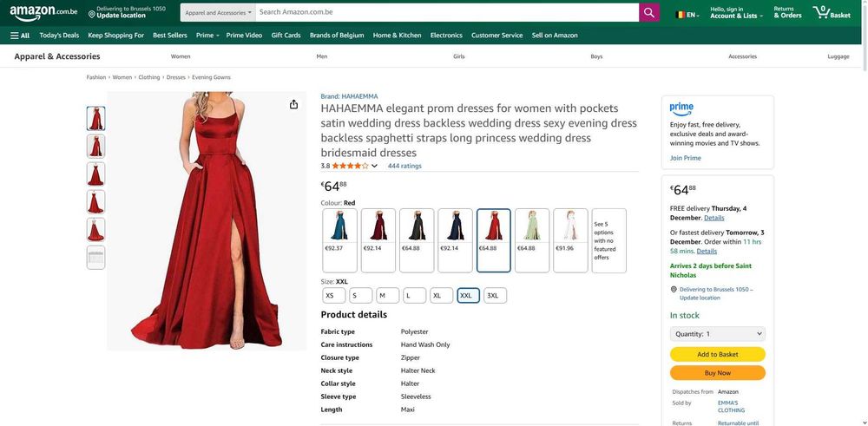
Task: Go to Sell on Amazon
Action: point(555,36)
